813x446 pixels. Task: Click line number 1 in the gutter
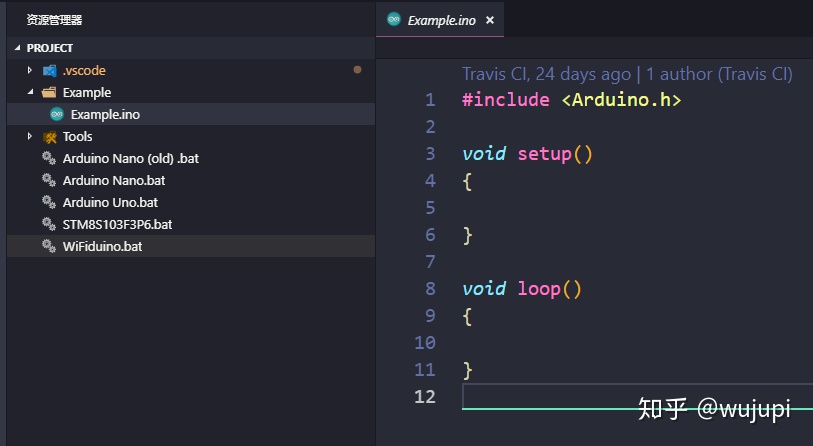430,100
